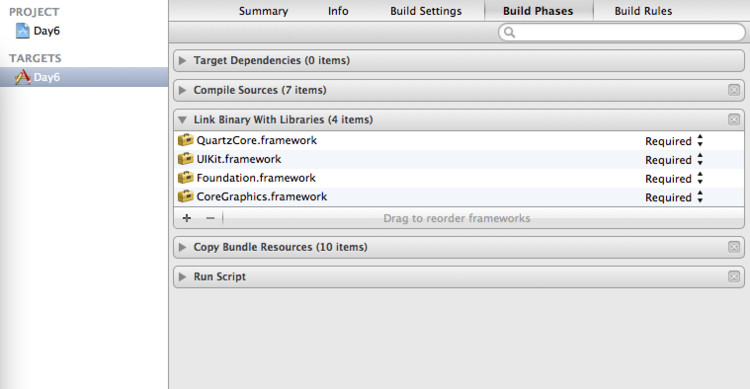Change QuartzCore.framework Required status popup
Image resolution: width=750 pixels, height=389 pixels.
[674, 141]
